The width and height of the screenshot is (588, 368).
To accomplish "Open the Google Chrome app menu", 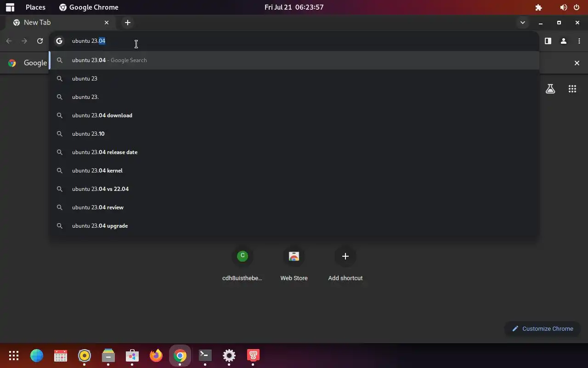I will pyautogui.click(x=89, y=7).
